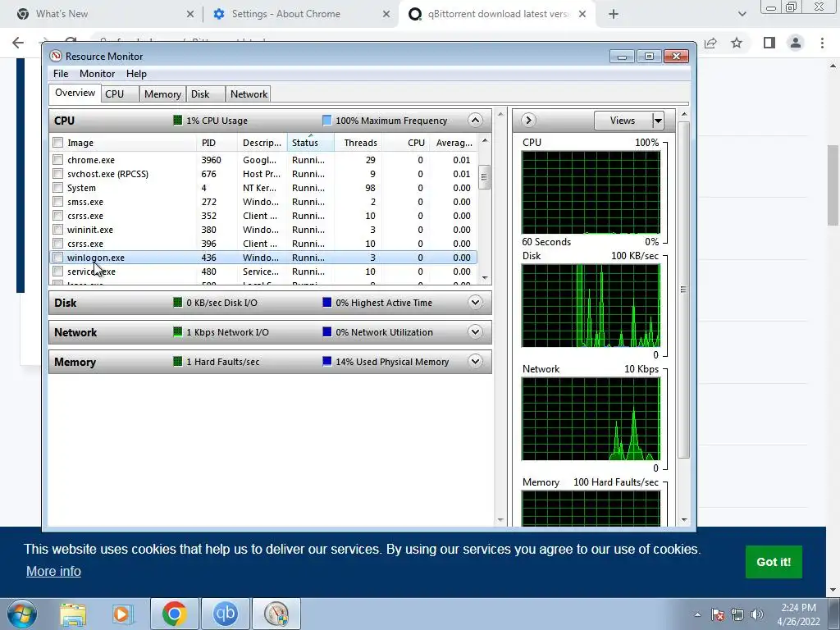Switch to qBittorrent download Chrome tab
The width and height of the screenshot is (840, 630).
497,14
